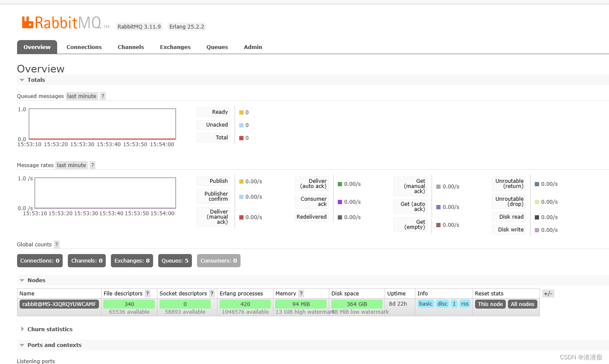Switch to the Admin tab

click(x=253, y=47)
